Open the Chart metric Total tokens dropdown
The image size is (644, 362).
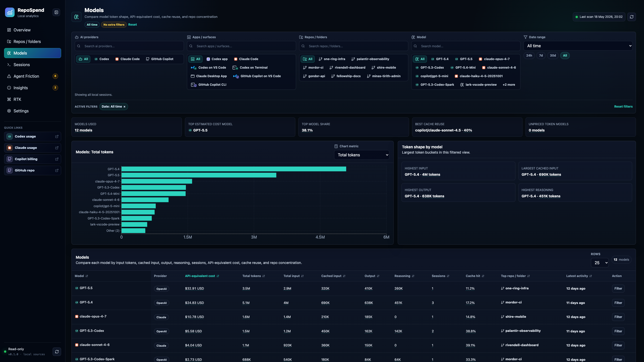pyautogui.click(x=361, y=155)
